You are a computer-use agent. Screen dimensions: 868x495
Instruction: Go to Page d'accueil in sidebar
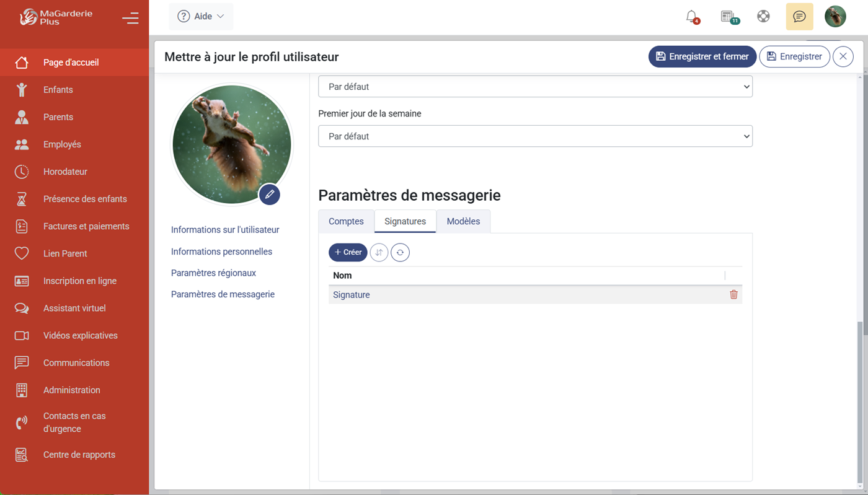[x=74, y=63]
